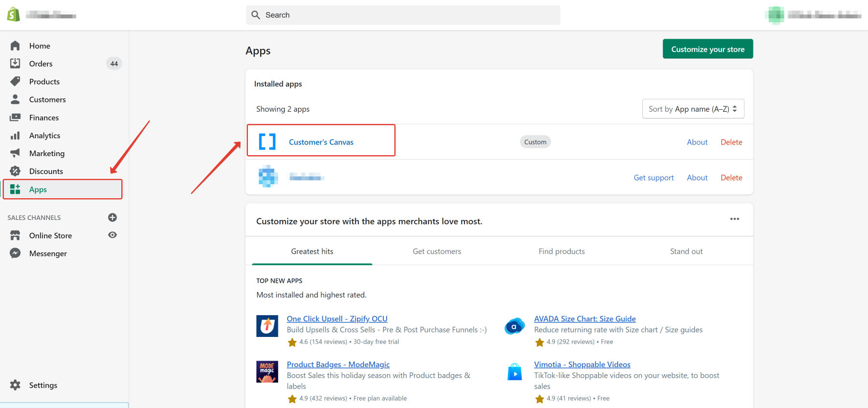This screenshot has height=408, width=868.
Task: Click One Click Upsell app icon
Action: tap(267, 326)
